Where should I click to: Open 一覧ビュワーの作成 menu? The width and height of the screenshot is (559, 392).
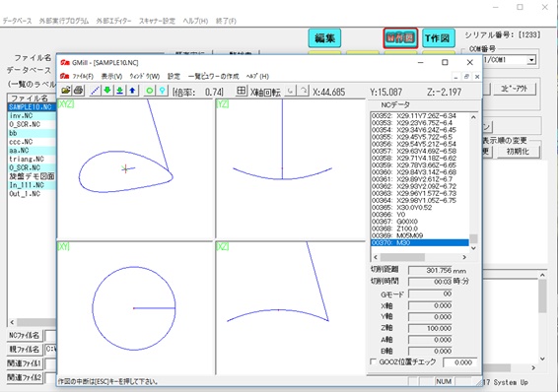[x=213, y=77]
